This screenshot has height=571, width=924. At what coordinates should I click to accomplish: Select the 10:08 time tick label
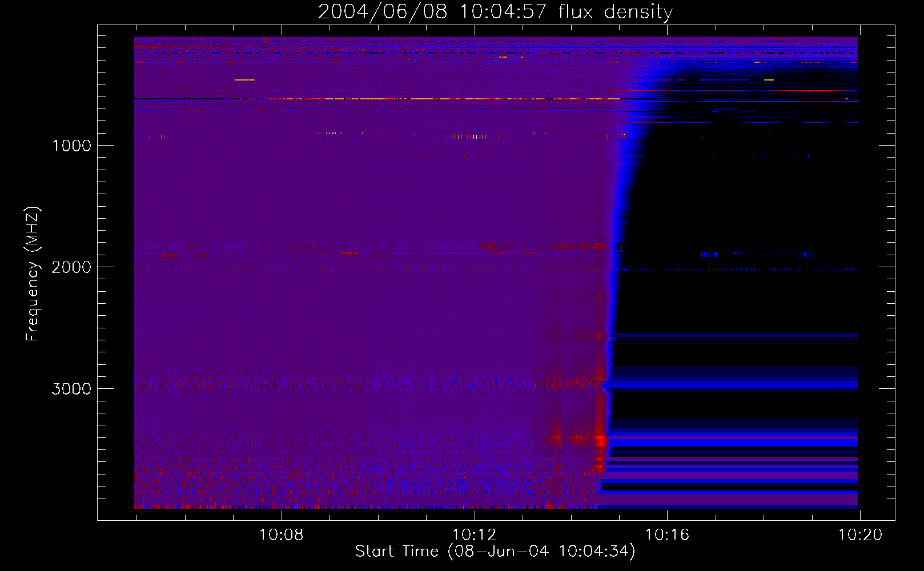point(281,535)
